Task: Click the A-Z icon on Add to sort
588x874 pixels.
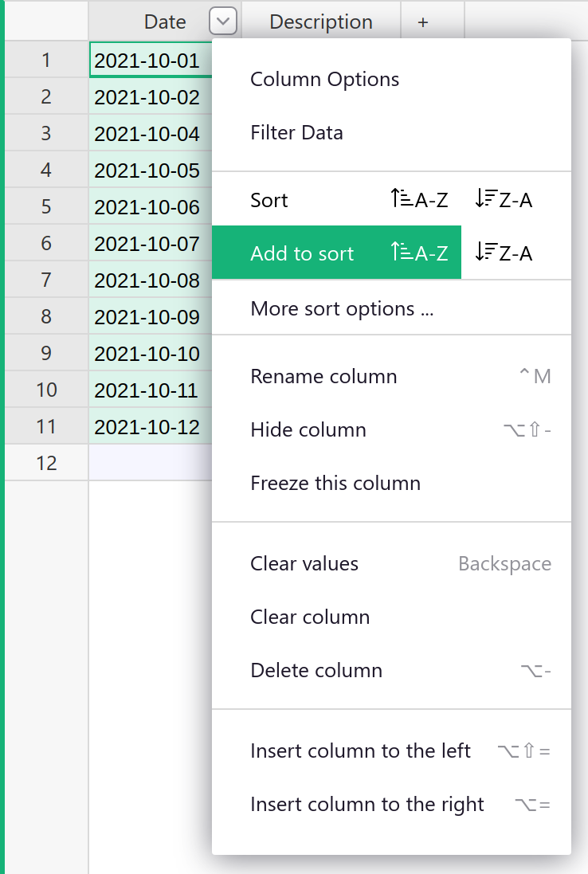Action: click(x=418, y=253)
